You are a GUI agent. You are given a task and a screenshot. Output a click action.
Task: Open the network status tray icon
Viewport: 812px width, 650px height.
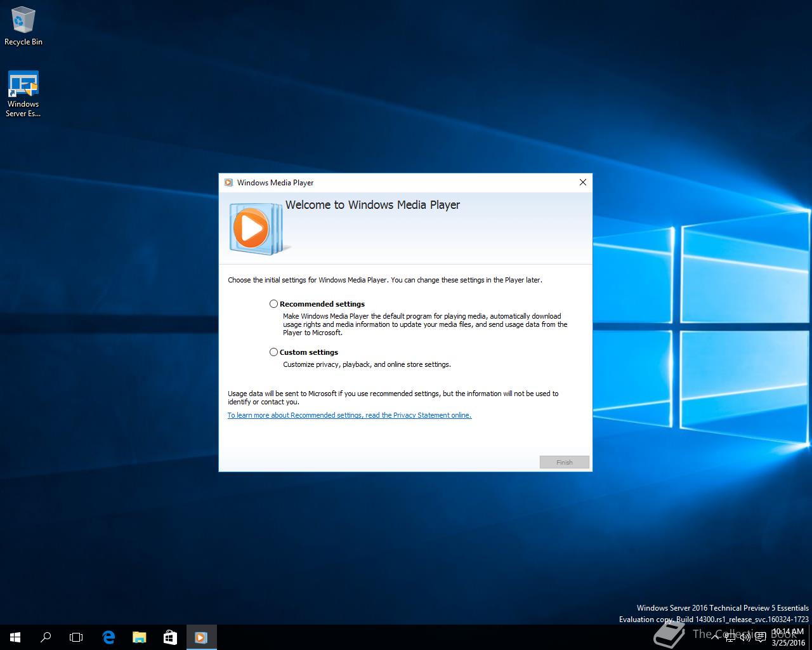pos(731,637)
